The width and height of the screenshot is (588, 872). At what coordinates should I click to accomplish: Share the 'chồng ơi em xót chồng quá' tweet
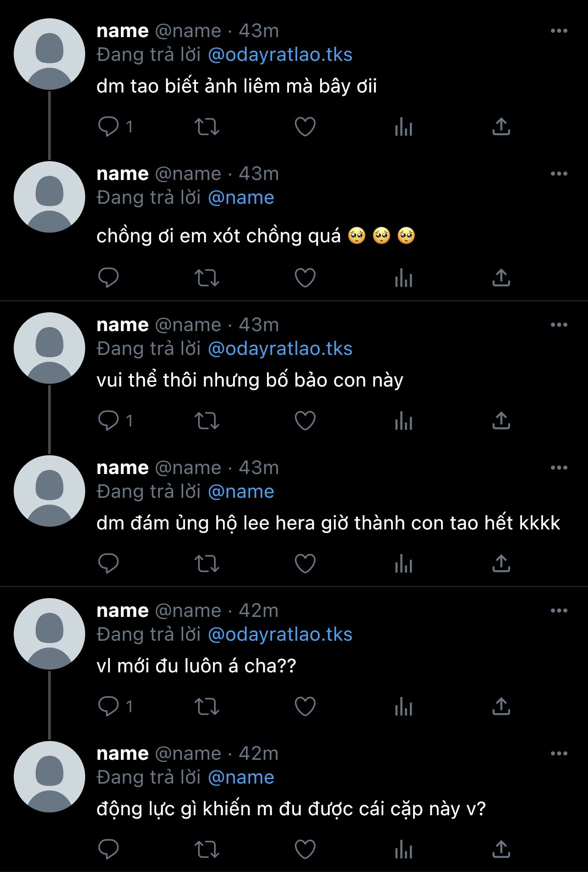point(501,278)
